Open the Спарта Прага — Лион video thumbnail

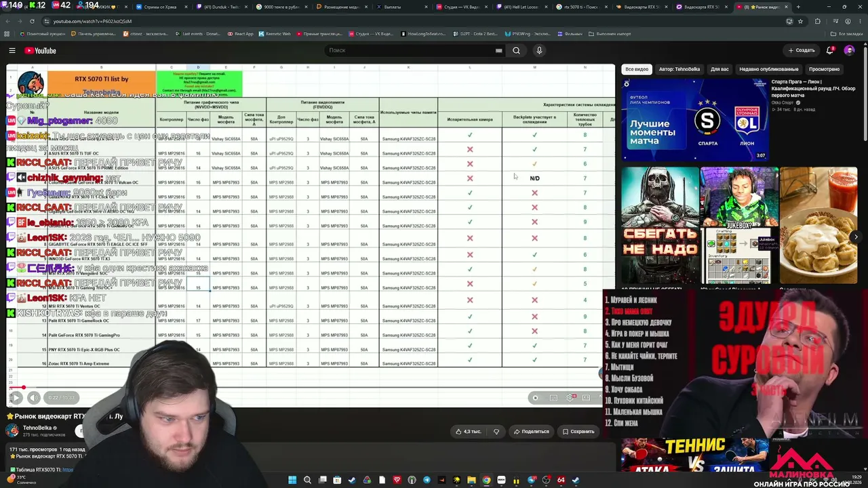pyautogui.click(x=695, y=119)
